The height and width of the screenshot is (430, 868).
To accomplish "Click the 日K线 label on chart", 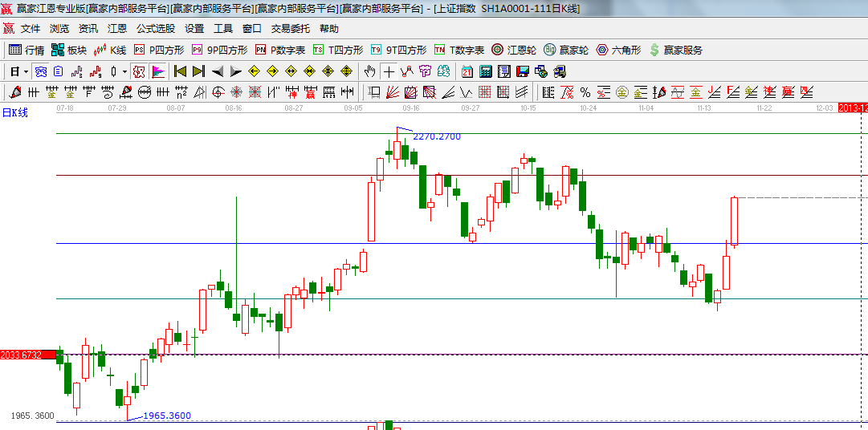I will [x=14, y=112].
